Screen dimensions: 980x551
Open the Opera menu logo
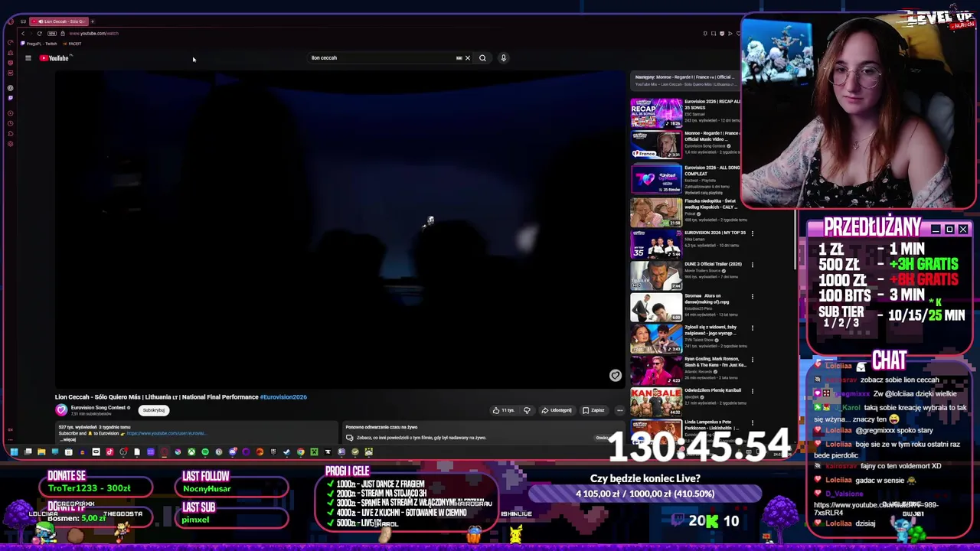[11, 21]
